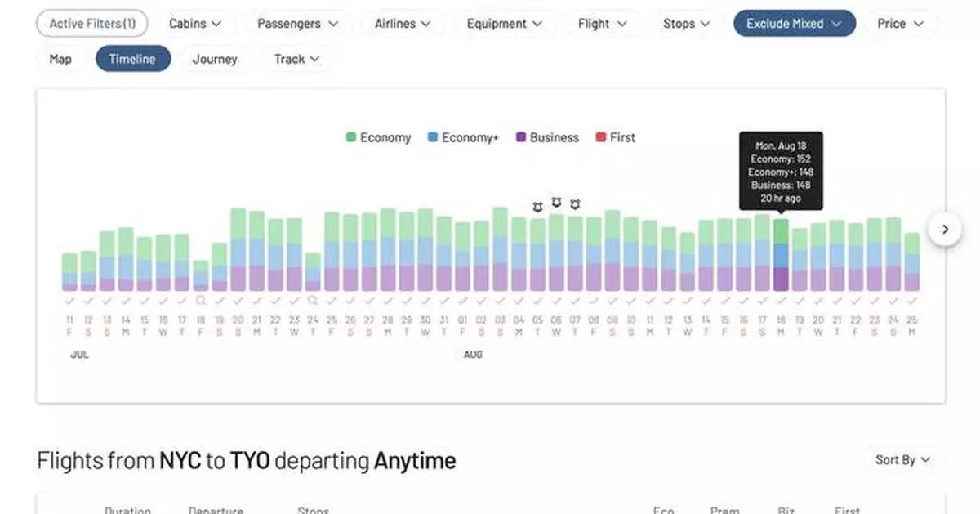Open the Sort By dropdown
Image resolution: width=980 pixels, height=514 pixels.
pyautogui.click(x=903, y=459)
